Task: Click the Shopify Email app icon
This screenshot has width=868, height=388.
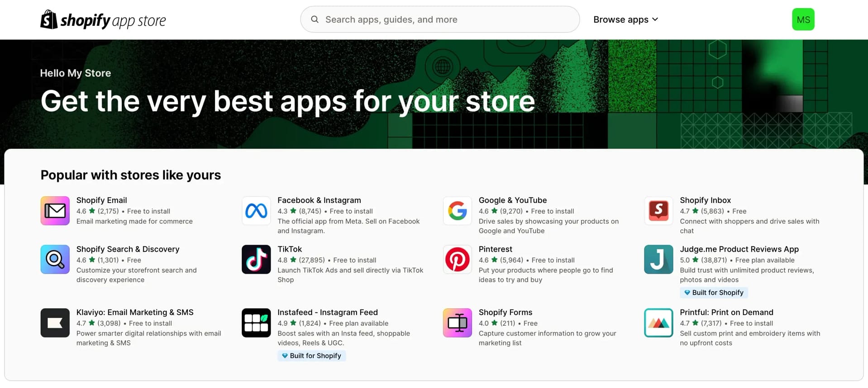Action: point(55,211)
